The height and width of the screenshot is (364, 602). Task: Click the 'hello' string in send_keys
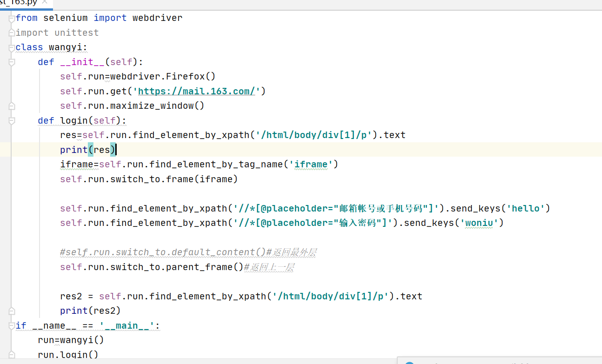[525, 208]
